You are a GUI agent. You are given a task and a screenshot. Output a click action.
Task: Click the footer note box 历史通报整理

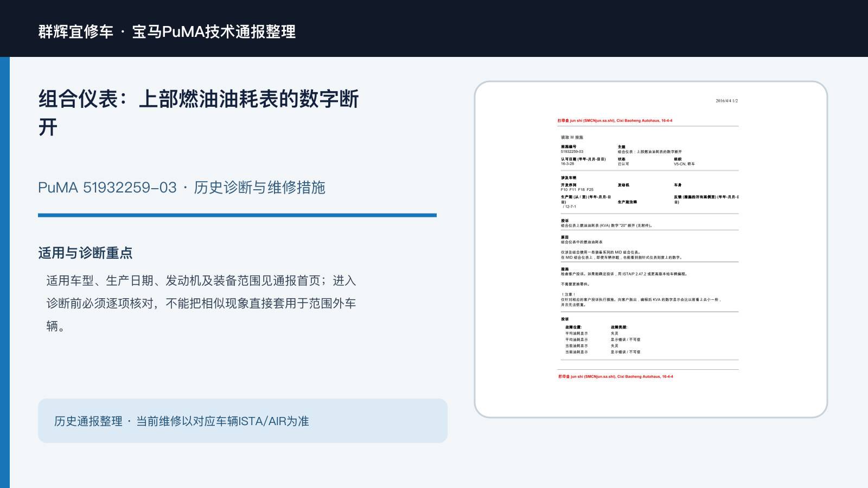pos(242,421)
